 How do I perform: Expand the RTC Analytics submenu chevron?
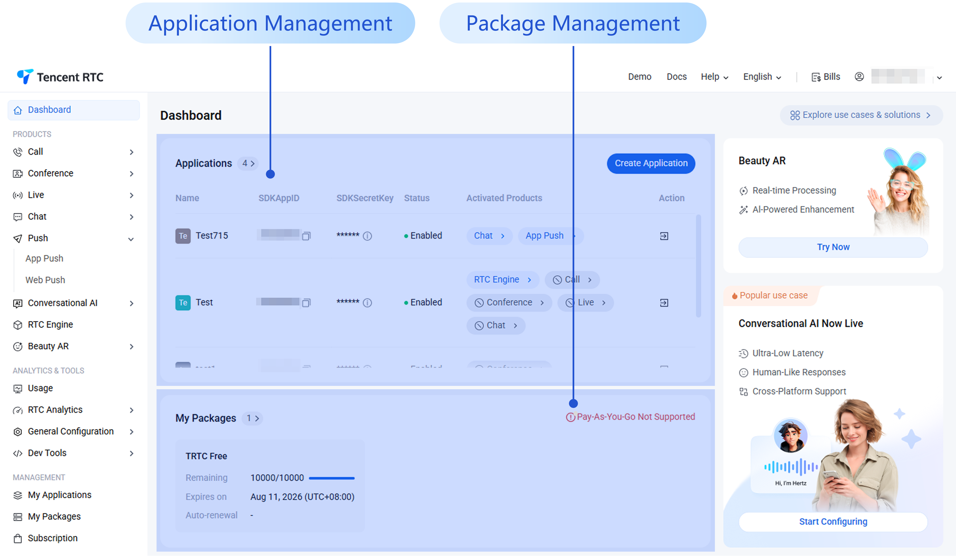131,411
